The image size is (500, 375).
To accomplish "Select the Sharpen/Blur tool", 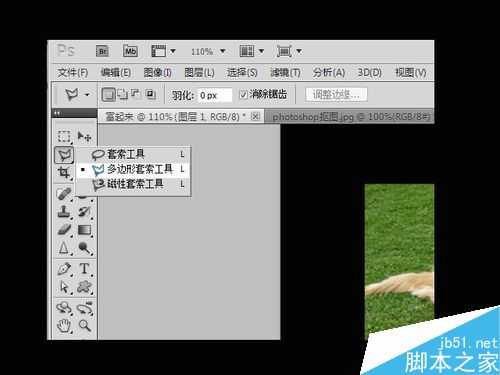I will coord(64,248).
